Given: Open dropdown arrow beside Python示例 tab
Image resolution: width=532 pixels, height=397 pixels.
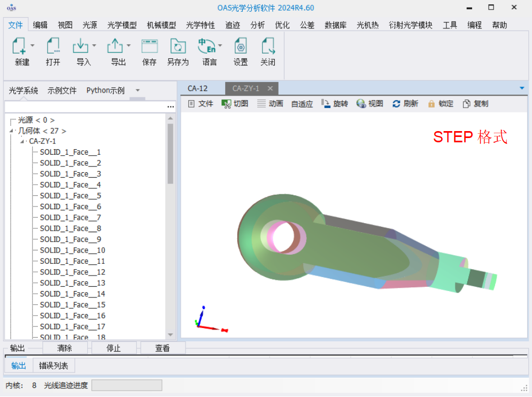Looking at the screenshot, I should (138, 90).
